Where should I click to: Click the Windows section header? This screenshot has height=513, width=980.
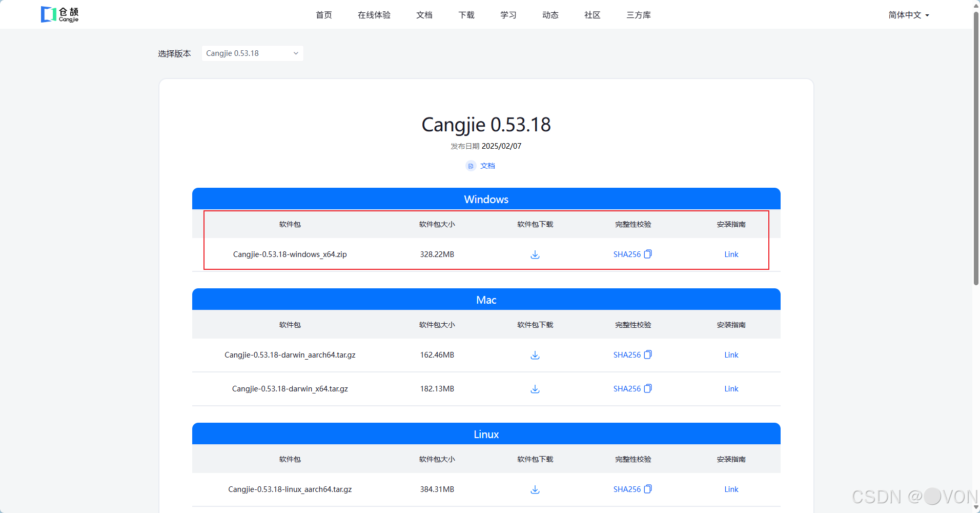(486, 199)
